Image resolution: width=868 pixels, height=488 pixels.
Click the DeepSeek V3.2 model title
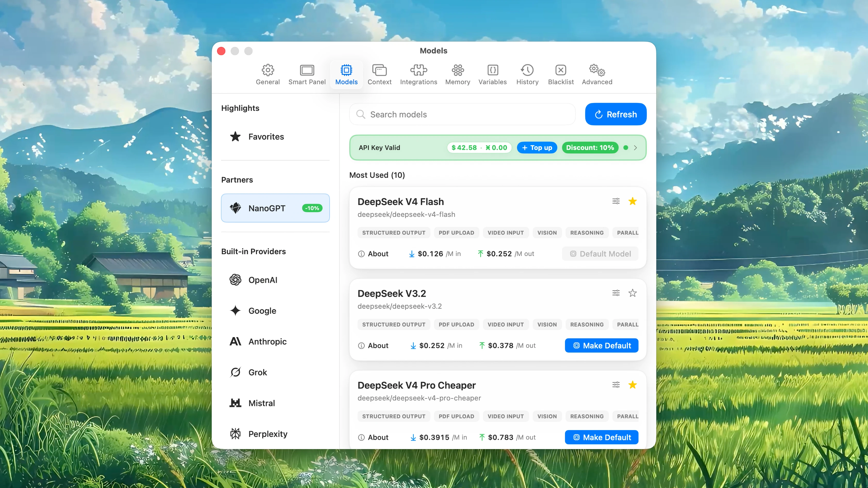(392, 294)
